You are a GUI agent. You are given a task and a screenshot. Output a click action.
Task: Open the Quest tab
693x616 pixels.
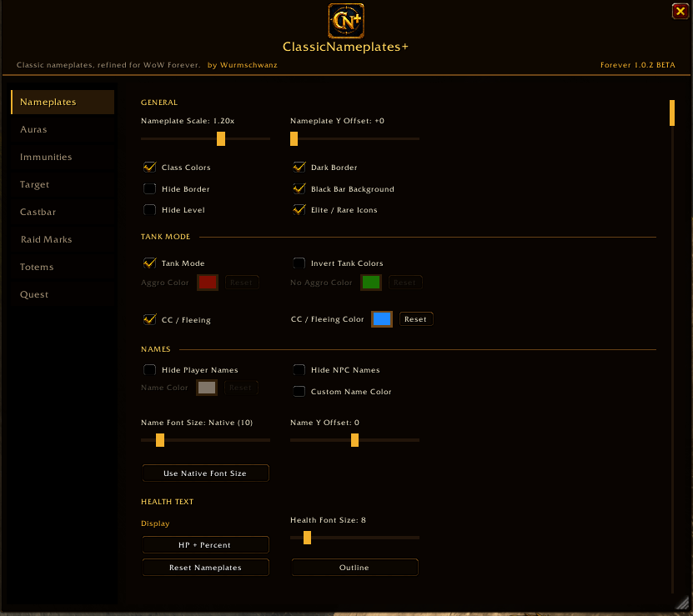(63, 294)
